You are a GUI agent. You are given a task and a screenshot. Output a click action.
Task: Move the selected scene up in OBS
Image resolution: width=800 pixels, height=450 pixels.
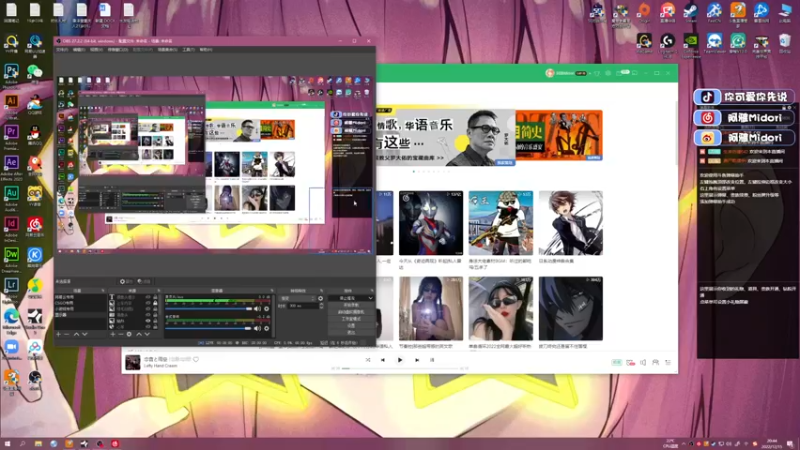[77, 334]
